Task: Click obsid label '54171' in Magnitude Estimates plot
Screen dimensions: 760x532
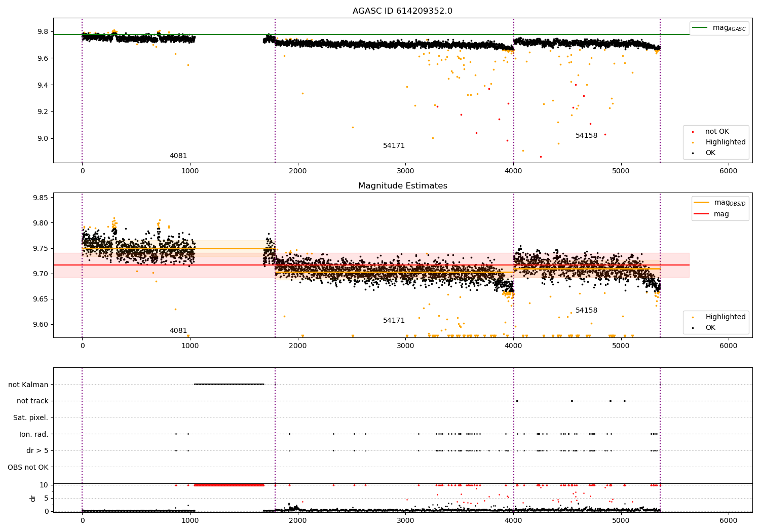Action: coord(394,321)
